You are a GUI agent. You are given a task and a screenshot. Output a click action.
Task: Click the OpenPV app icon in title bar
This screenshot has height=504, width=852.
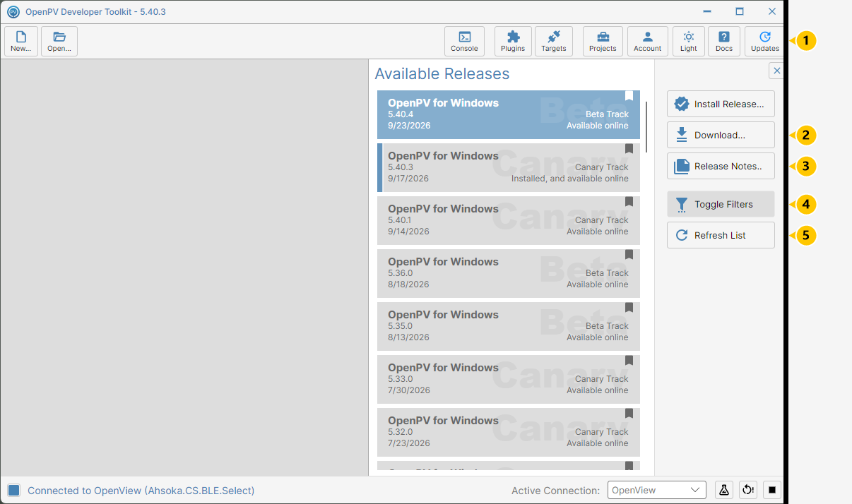pos(13,12)
